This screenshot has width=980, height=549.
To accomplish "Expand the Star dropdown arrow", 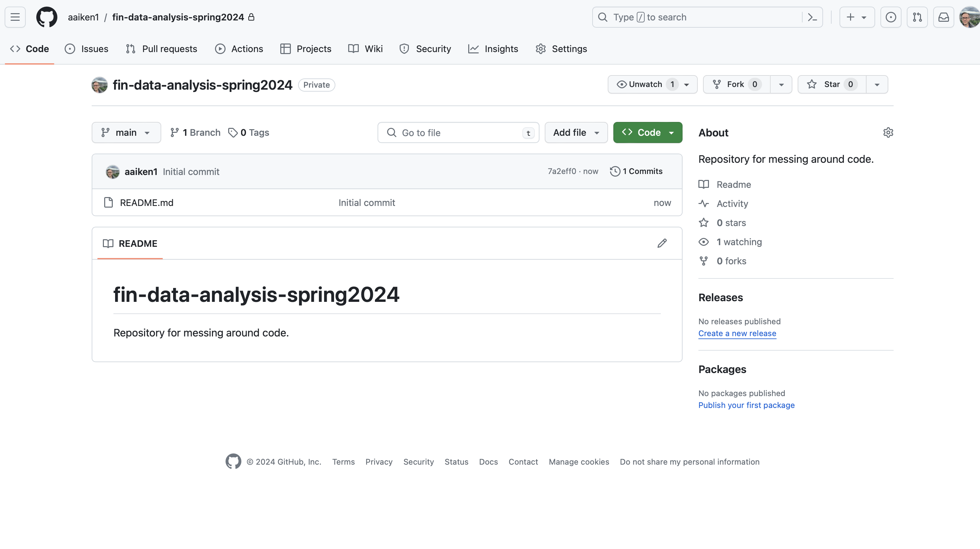I will point(876,84).
